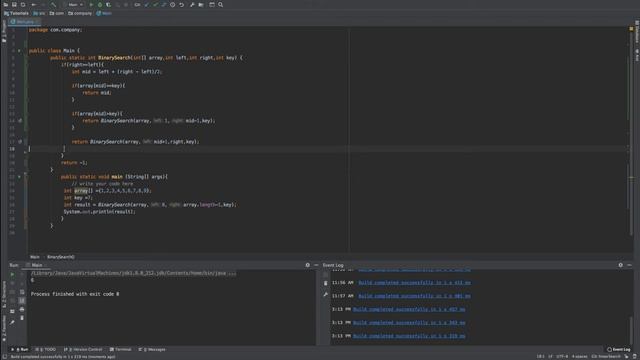Rerun Main using Run panel play icon
The height and width of the screenshot is (360, 640).
pos(12,274)
